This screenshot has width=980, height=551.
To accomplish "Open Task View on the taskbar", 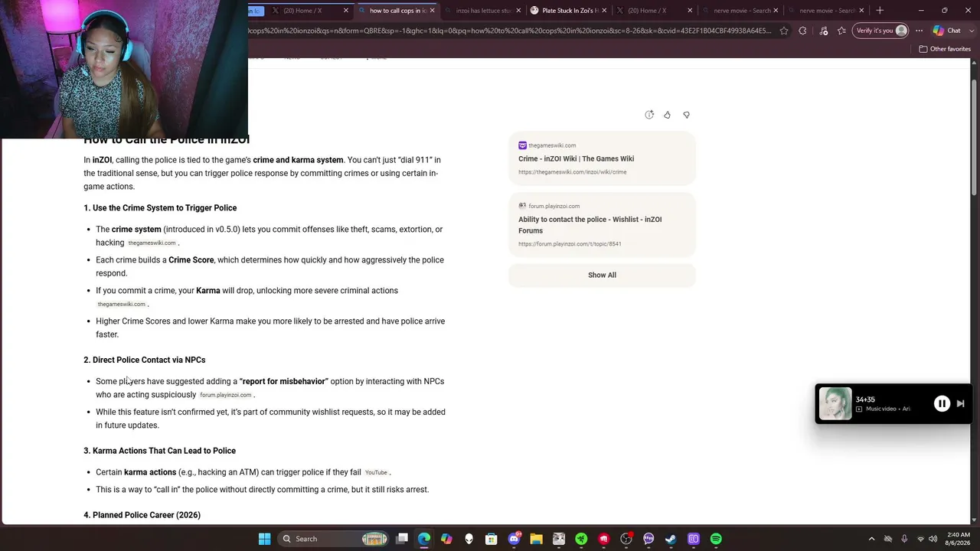I will [x=402, y=539].
